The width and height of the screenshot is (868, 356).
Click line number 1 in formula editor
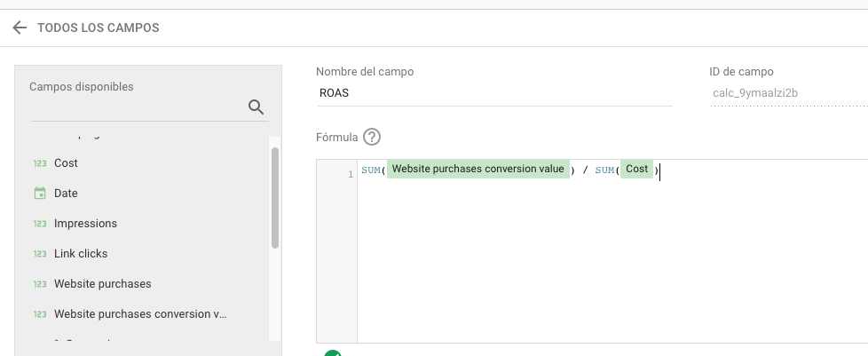(x=351, y=175)
